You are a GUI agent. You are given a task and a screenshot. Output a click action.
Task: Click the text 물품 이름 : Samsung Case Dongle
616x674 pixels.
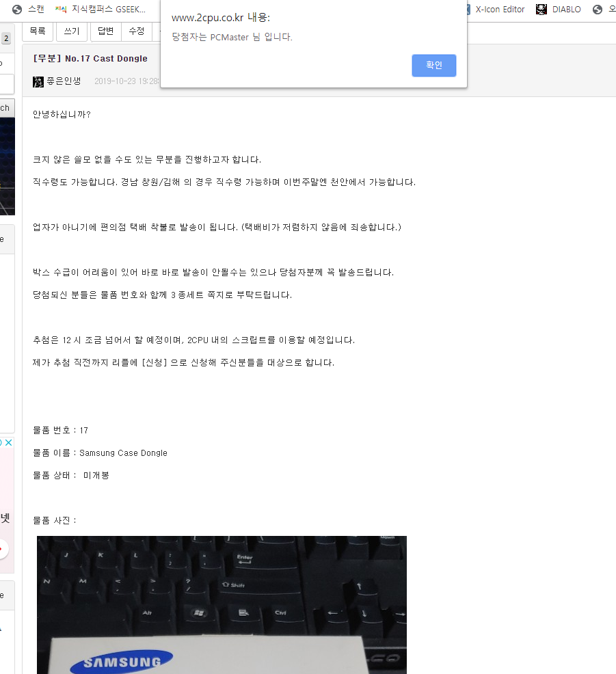tap(100, 453)
